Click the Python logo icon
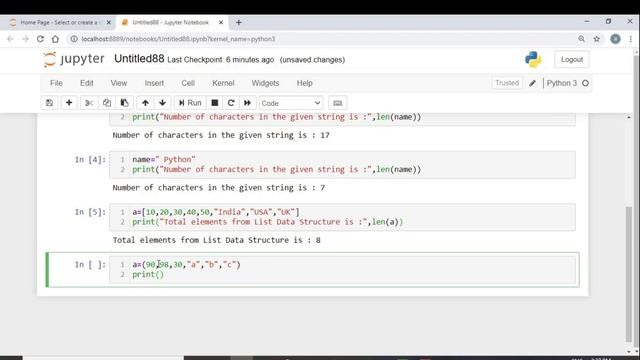The width and height of the screenshot is (640, 360). 533,60
